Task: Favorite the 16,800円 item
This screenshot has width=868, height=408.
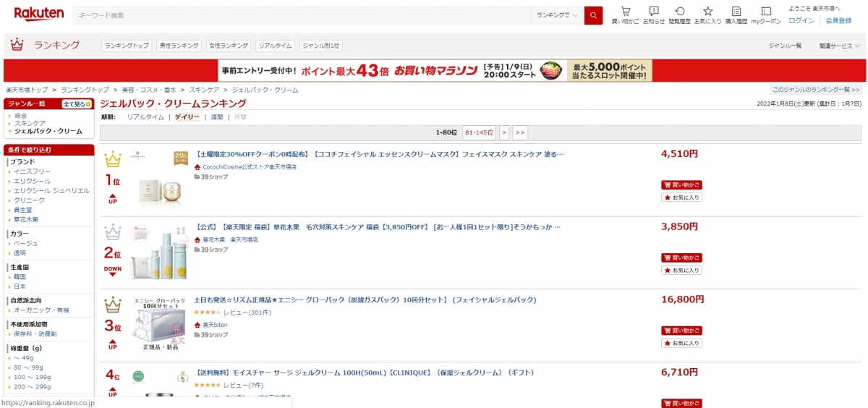Action: [681, 343]
